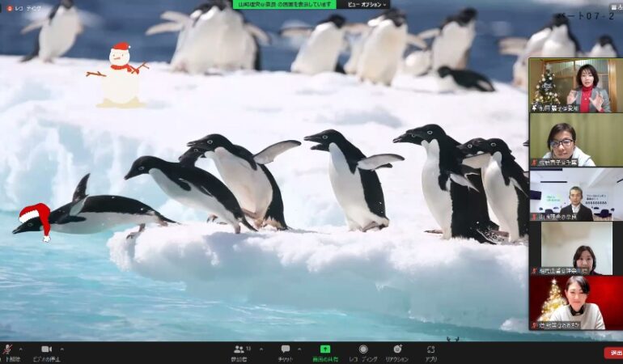The width and height of the screenshot is (623, 364).
Task: Stop video with the camera icon
Action: point(46,349)
